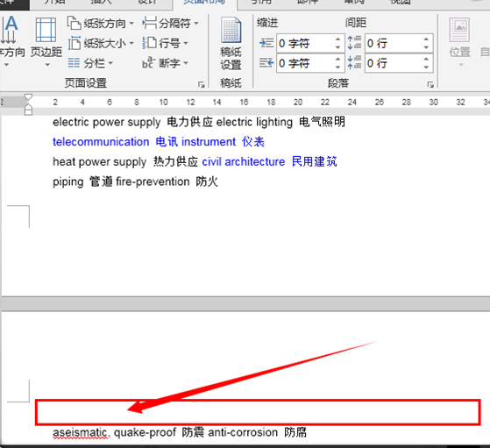Select the 分栏 columns tool
The height and width of the screenshot is (448, 490).
pos(90,63)
